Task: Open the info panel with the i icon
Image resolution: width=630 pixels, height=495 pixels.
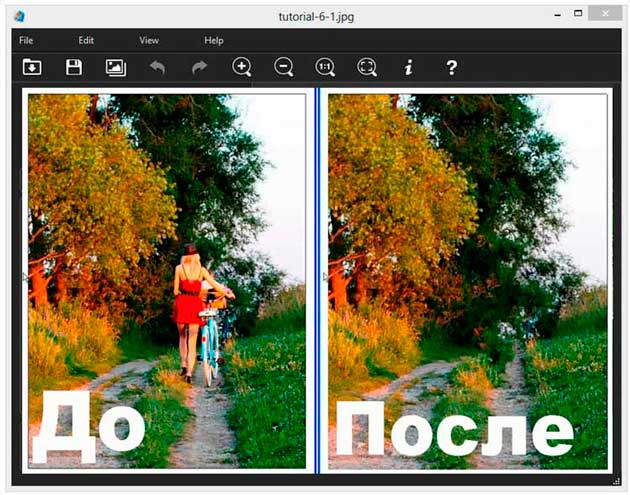Action: click(408, 67)
